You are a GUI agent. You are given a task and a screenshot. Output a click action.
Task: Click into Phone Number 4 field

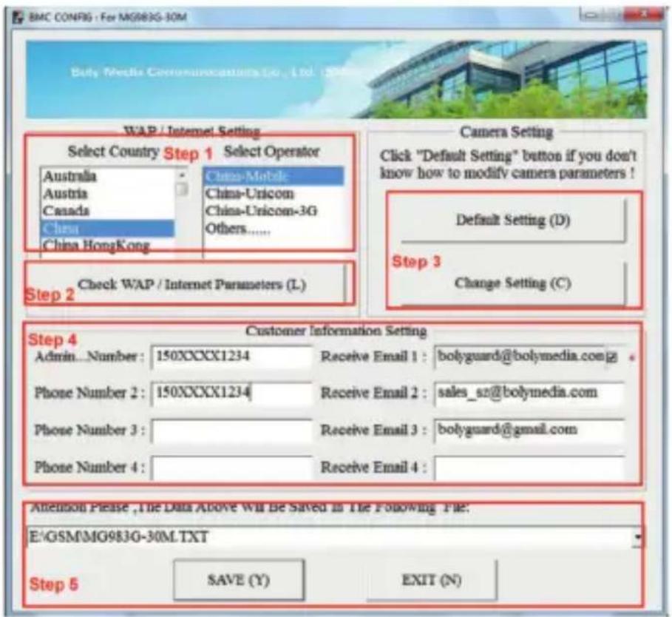click(232, 468)
